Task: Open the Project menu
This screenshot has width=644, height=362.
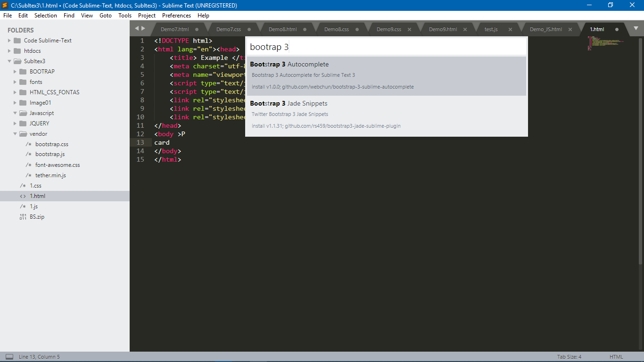Action: 147,16
